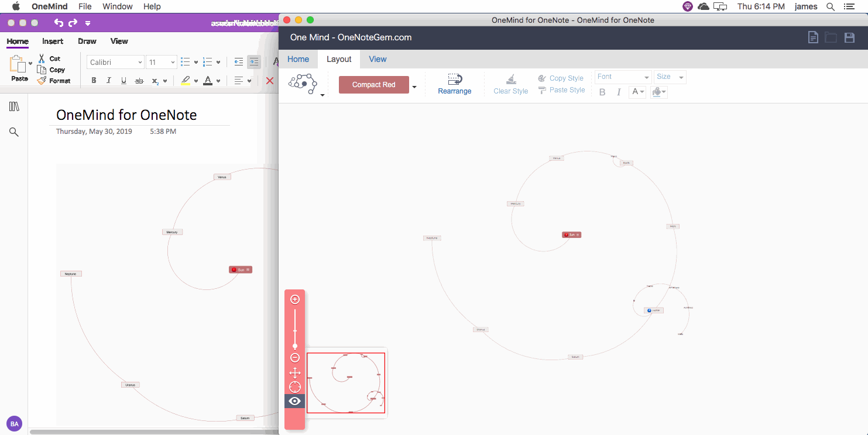Open the font size 11 combo box
The width and height of the screenshot is (868, 435).
pyautogui.click(x=162, y=62)
